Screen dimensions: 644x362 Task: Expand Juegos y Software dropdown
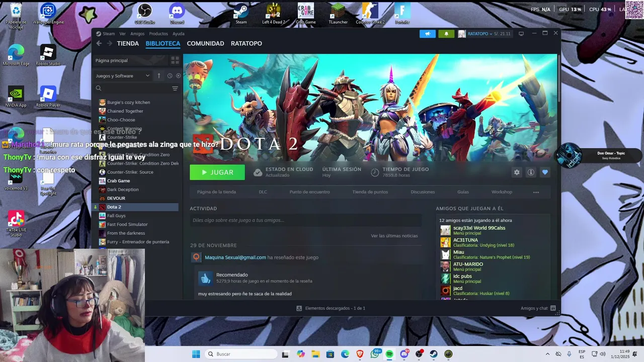(123, 76)
